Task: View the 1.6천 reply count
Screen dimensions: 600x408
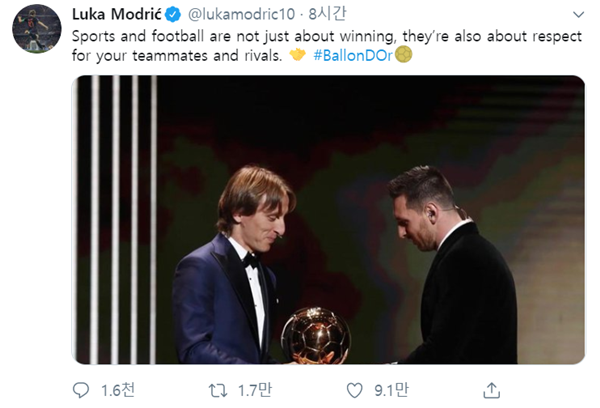Action: 117,390
